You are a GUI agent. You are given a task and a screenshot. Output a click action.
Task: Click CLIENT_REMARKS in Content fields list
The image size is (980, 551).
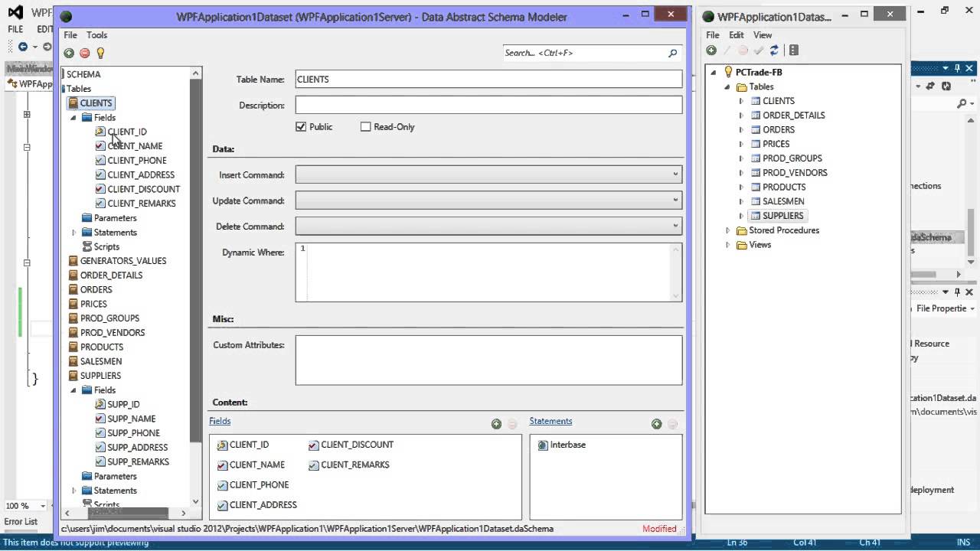click(355, 465)
